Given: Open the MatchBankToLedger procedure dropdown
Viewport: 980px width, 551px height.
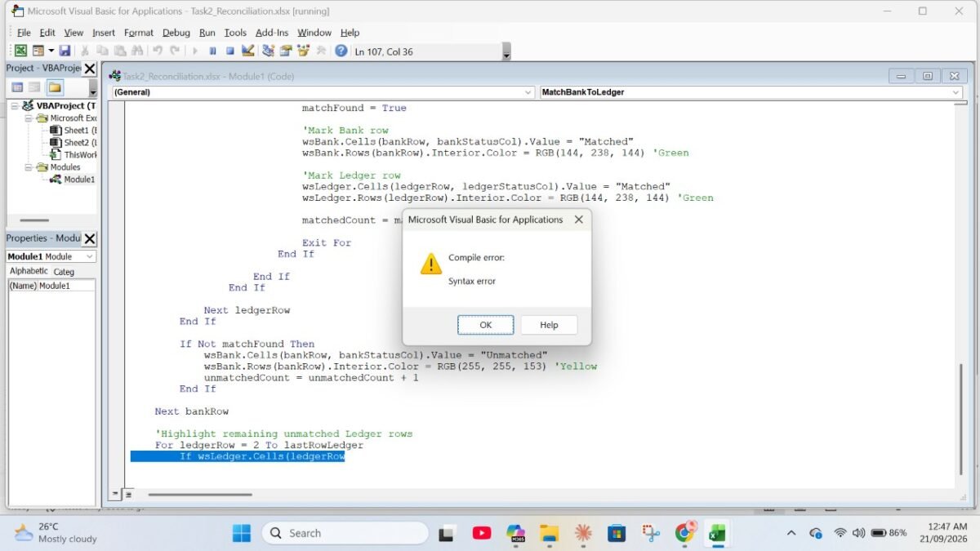Looking at the screenshot, I should 955,92.
